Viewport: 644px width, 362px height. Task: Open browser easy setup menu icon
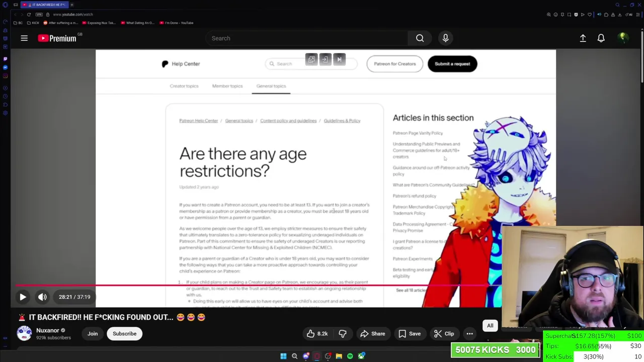click(638, 15)
